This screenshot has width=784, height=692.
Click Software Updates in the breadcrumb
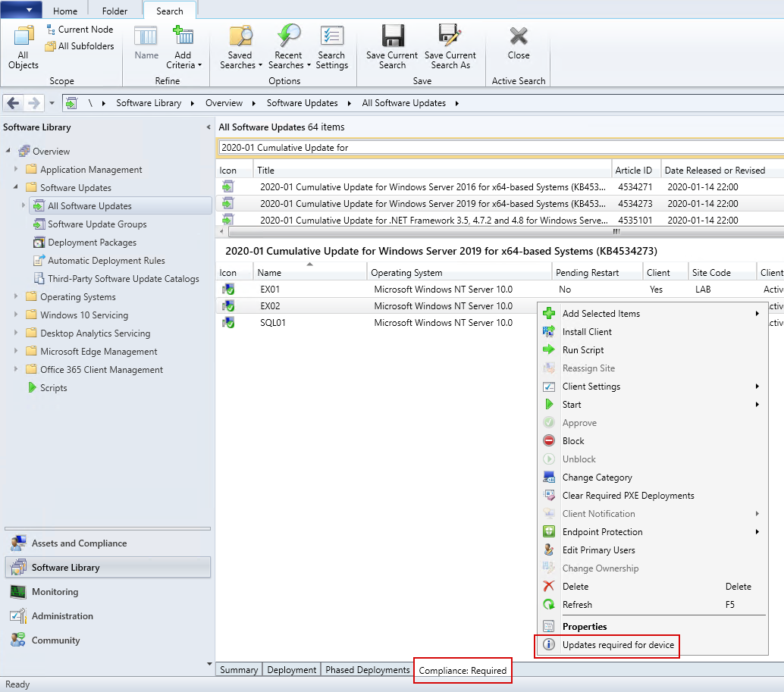pos(302,103)
